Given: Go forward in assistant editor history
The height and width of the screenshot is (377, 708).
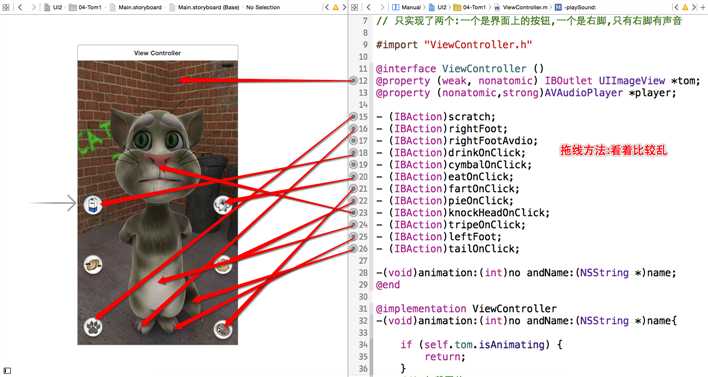Looking at the screenshot, I should (x=382, y=7).
